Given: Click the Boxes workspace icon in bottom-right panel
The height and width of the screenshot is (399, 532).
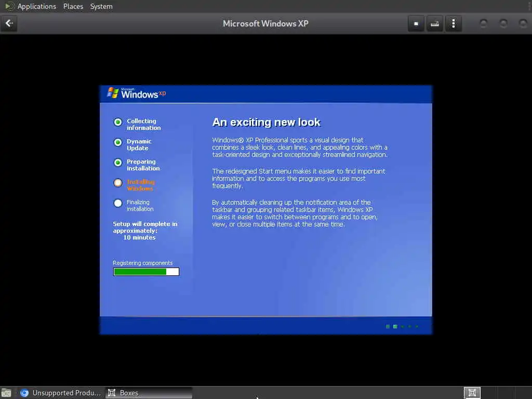Looking at the screenshot, I should click(472, 393).
